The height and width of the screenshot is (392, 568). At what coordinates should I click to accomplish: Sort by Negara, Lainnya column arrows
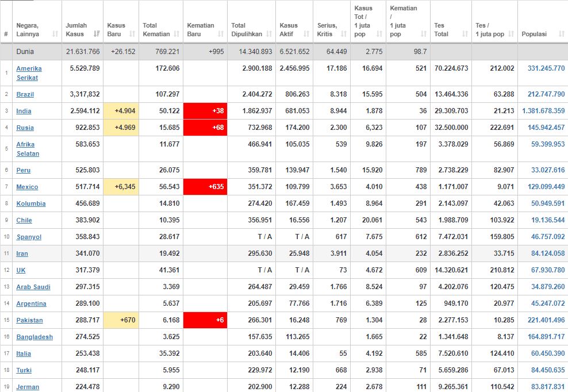tap(55, 34)
